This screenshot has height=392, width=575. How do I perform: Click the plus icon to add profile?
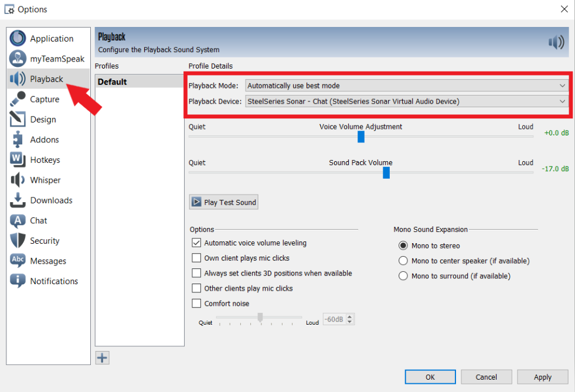(103, 357)
